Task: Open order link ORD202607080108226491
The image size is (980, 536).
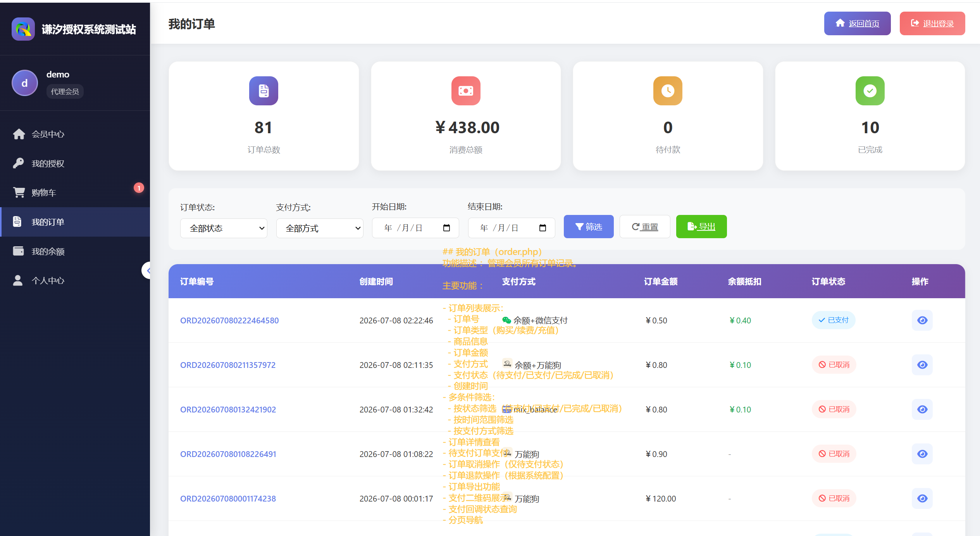Action: coord(228,454)
